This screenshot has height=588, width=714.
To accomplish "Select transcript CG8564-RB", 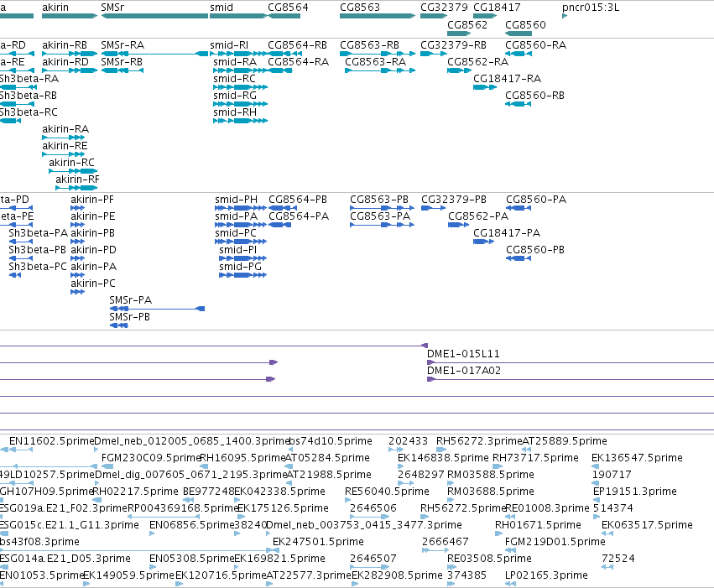I will tap(297, 45).
